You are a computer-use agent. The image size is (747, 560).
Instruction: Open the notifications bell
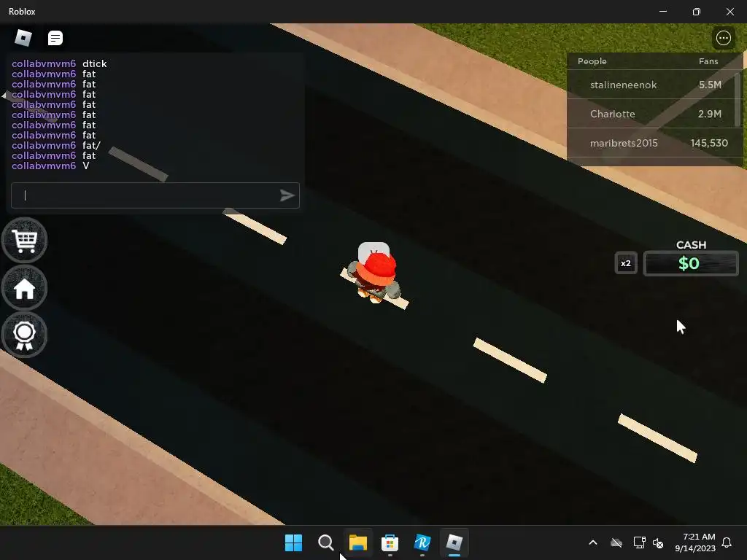[727, 542]
